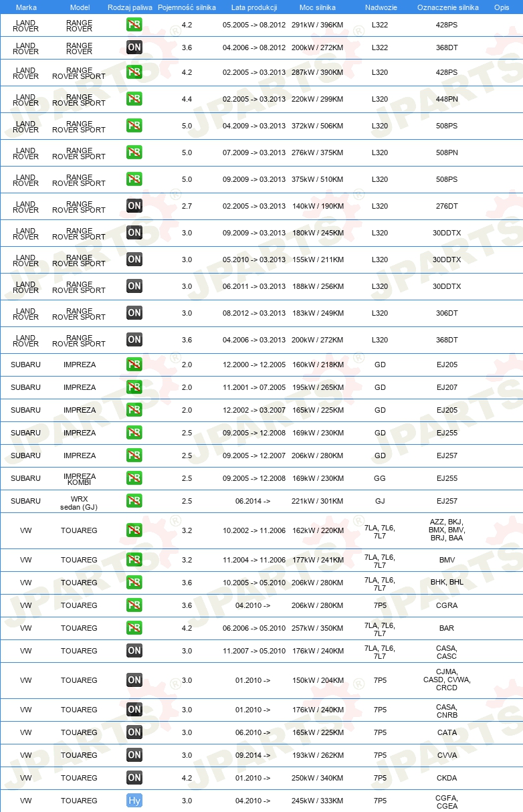Click petrol icon in the WRX sedan row

coord(134,501)
